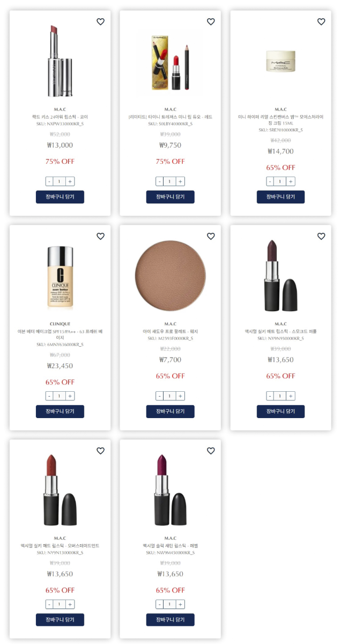
Task: Add 아이 섀도우 웨지 to cart
Action: pyautogui.click(x=170, y=412)
